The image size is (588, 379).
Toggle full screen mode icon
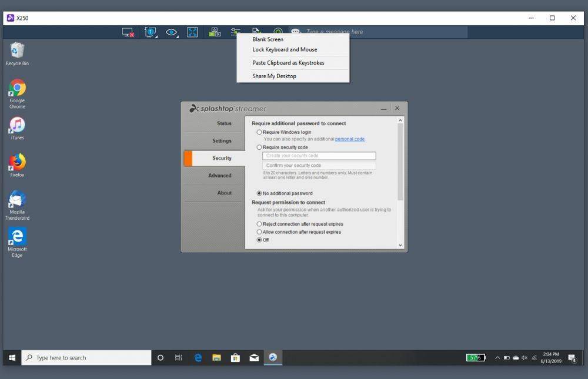[x=192, y=32]
